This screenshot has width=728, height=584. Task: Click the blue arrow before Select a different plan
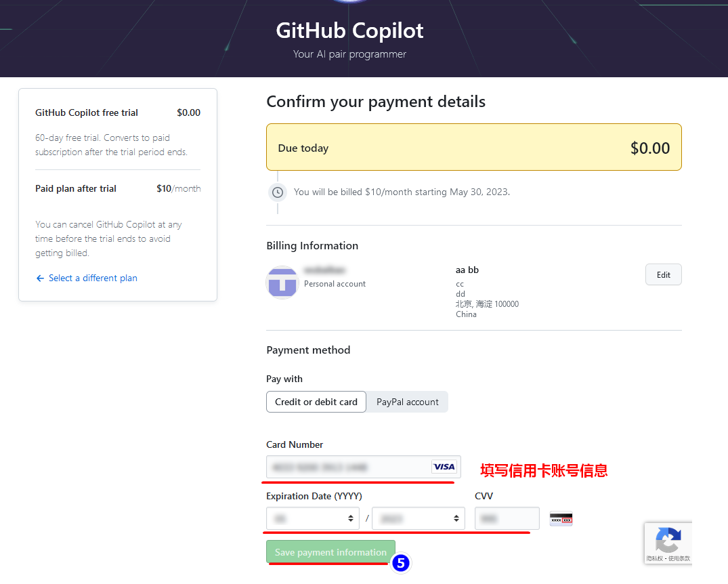coord(40,278)
